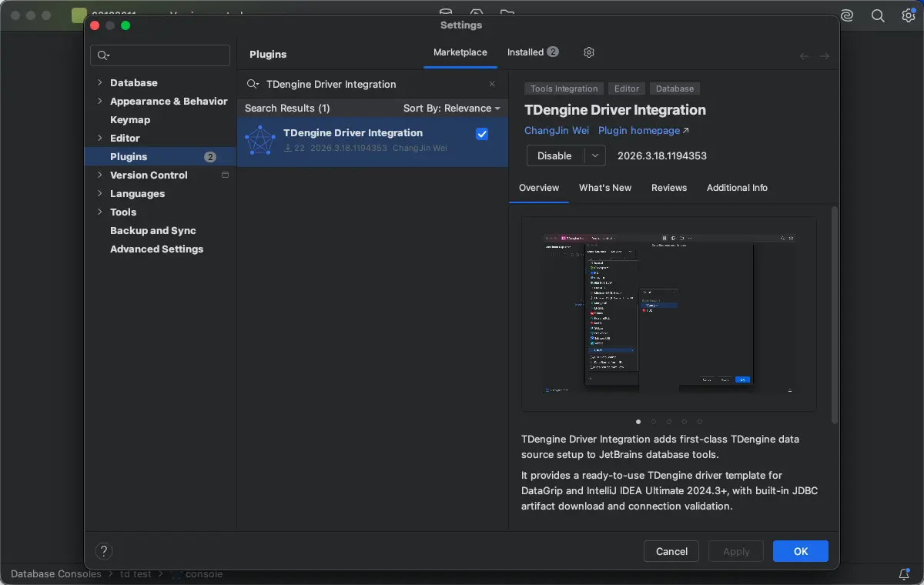Select Keymap in settings tree
This screenshot has width=924, height=585.
pyautogui.click(x=130, y=119)
